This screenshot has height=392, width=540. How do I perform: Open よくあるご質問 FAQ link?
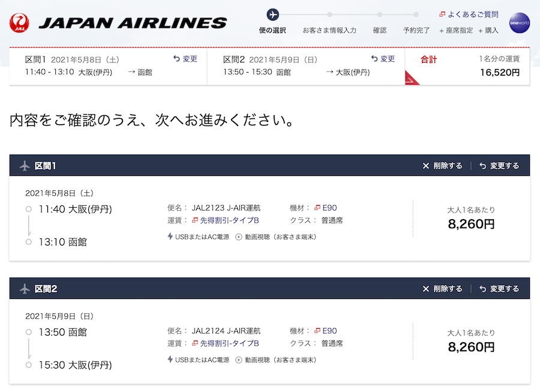click(x=469, y=14)
